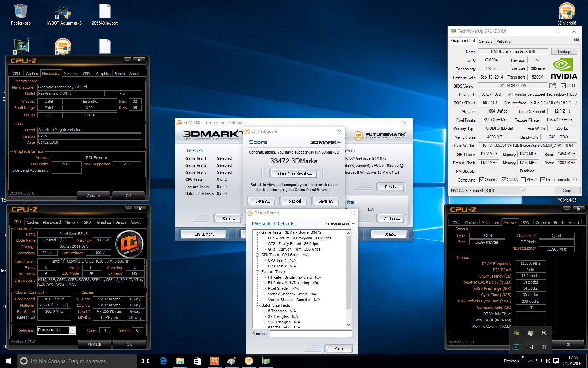The height and width of the screenshot is (368, 588).
Task: Click Options button in 3DMark05 window
Action: [392, 219]
